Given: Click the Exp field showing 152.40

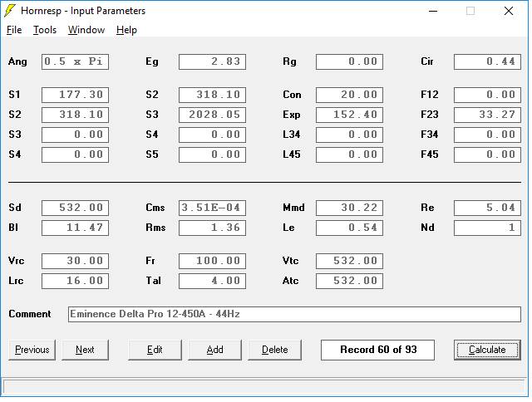Looking at the screenshot, I should coord(349,115).
